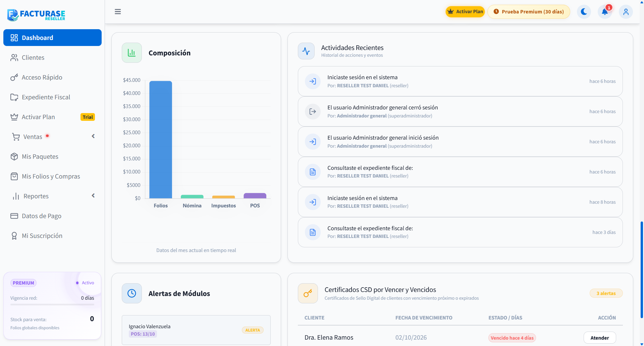The image size is (644, 346).
Task: Click the Actividades Recientes pulse icon
Action: [x=306, y=51]
